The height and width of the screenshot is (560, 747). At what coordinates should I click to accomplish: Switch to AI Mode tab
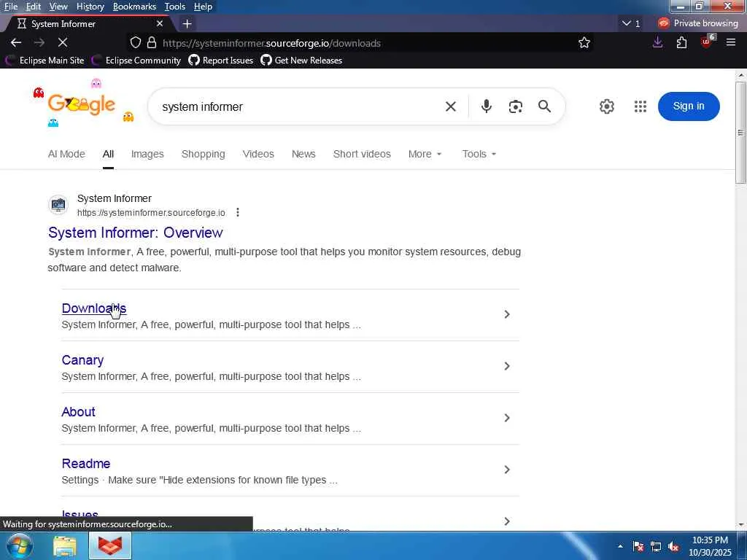[x=66, y=154]
